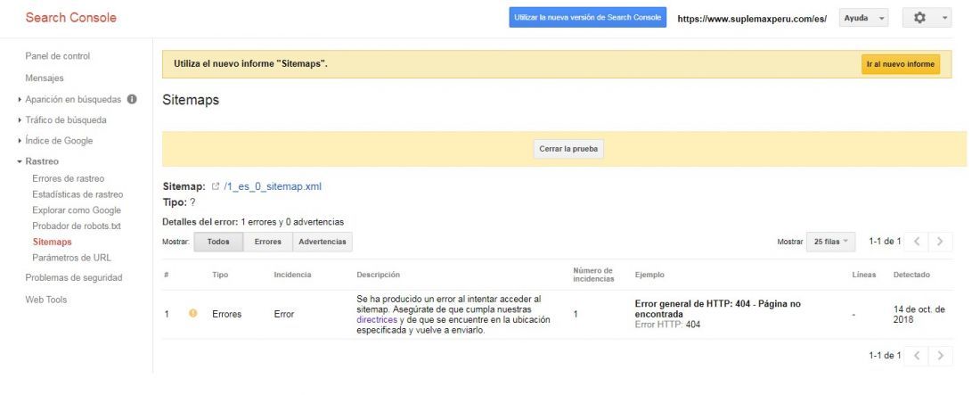Select the Todos filter tab
The width and height of the screenshot is (980, 395).
[218, 242]
